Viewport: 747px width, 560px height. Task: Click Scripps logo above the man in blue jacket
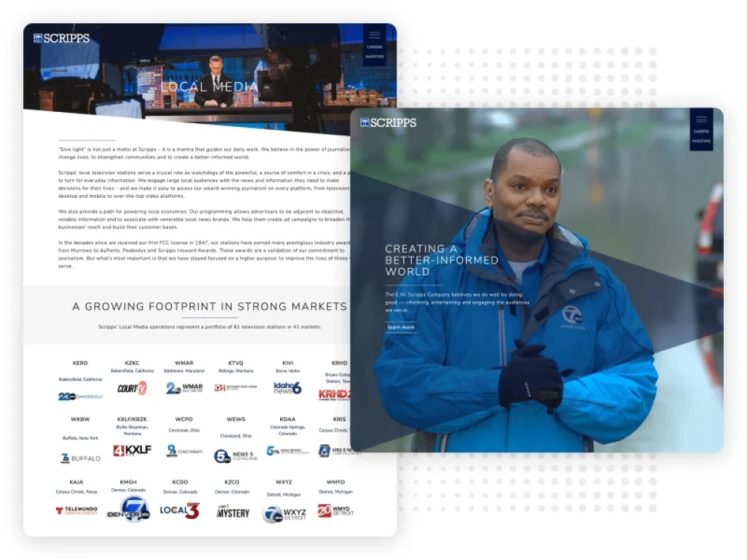click(388, 122)
